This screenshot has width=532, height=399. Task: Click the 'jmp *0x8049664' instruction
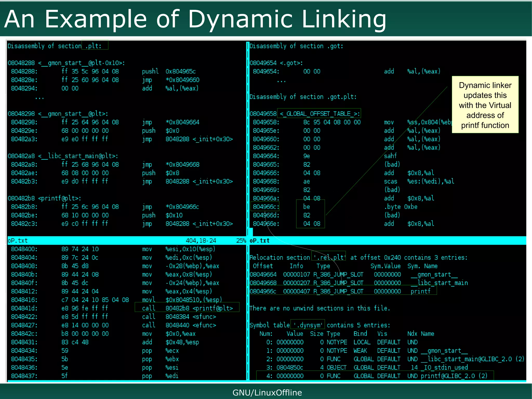click(x=171, y=122)
